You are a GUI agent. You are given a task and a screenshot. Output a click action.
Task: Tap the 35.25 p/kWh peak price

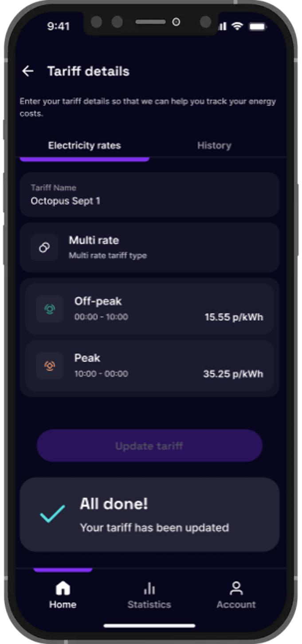click(x=234, y=374)
